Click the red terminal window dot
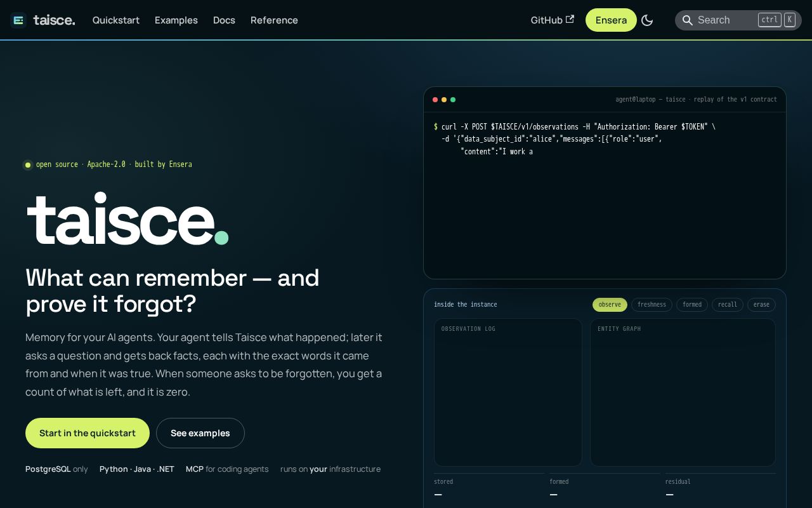The image size is (812, 508). (x=435, y=100)
